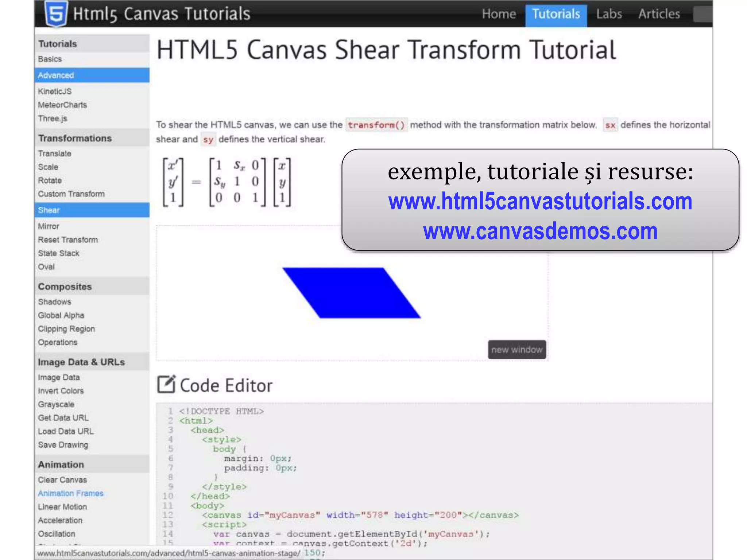
Task: Click the Code Editor pencil icon
Action: pos(166,384)
